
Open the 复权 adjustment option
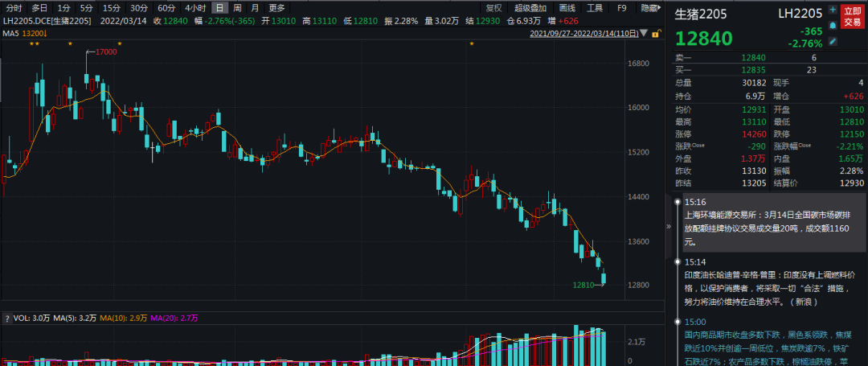[493, 8]
